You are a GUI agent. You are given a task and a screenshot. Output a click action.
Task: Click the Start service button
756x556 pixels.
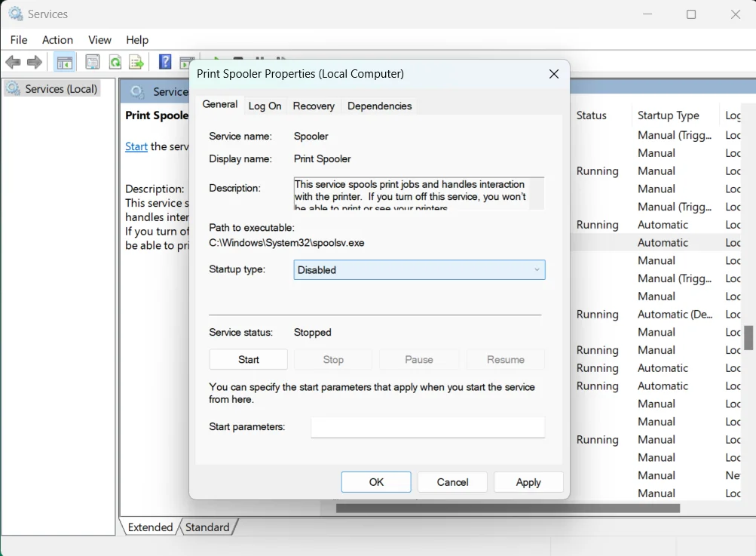(x=248, y=360)
